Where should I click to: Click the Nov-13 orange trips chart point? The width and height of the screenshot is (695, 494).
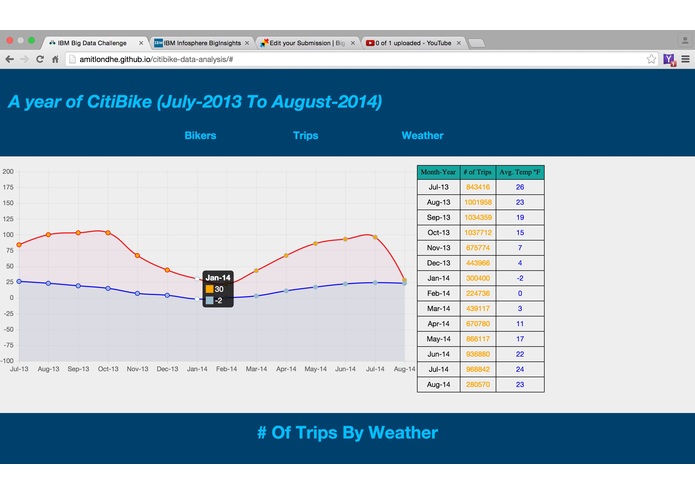pyautogui.click(x=137, y=256)
